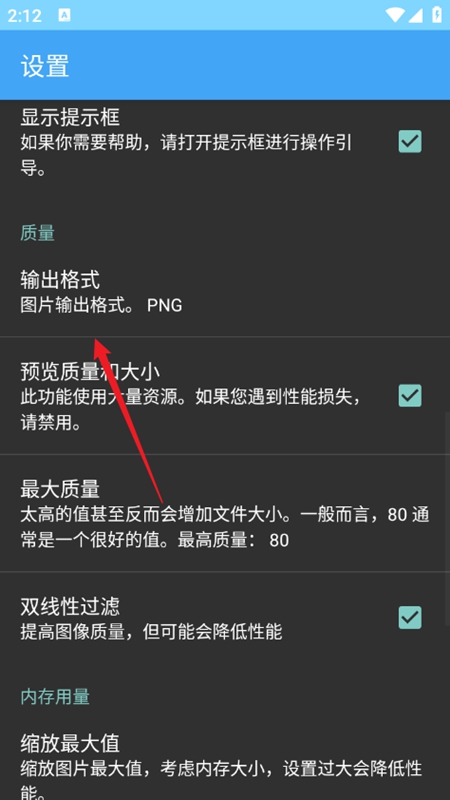Tap the 双线性过滤 description text

[x=151, y=632]
